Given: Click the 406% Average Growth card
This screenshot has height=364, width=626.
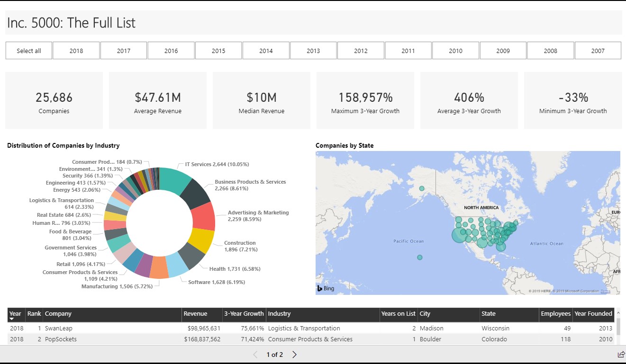Looking at the screenshot, I should pyautogui.click(x=469, y=100).
